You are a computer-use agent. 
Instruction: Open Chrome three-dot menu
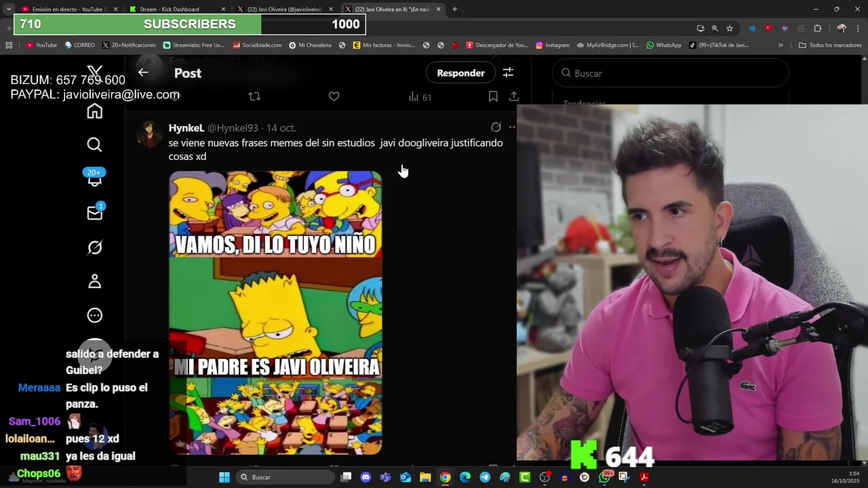point(859,28)
